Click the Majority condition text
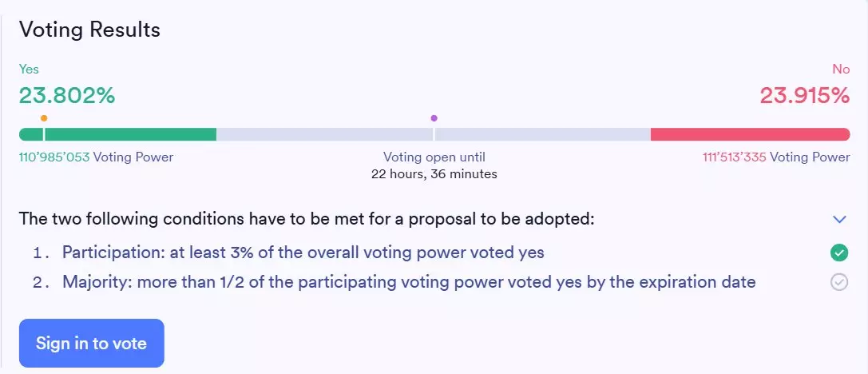The width and height of the screenshot is (868, 374). [x=409, y=282]
